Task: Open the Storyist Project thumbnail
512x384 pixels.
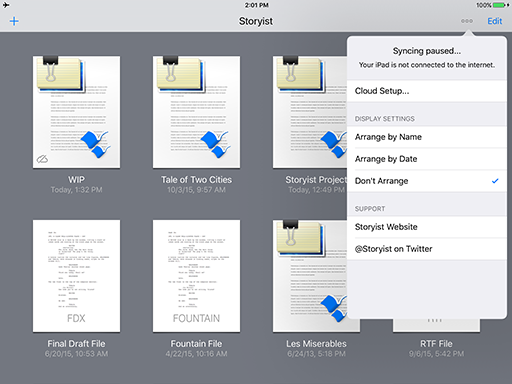Action: (310, 112)
